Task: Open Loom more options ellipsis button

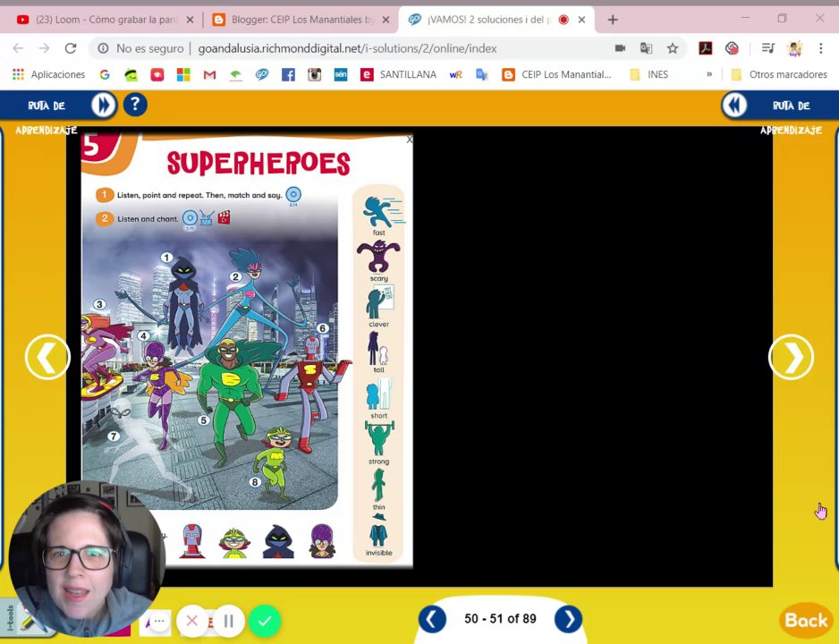Action: point(159,621)
